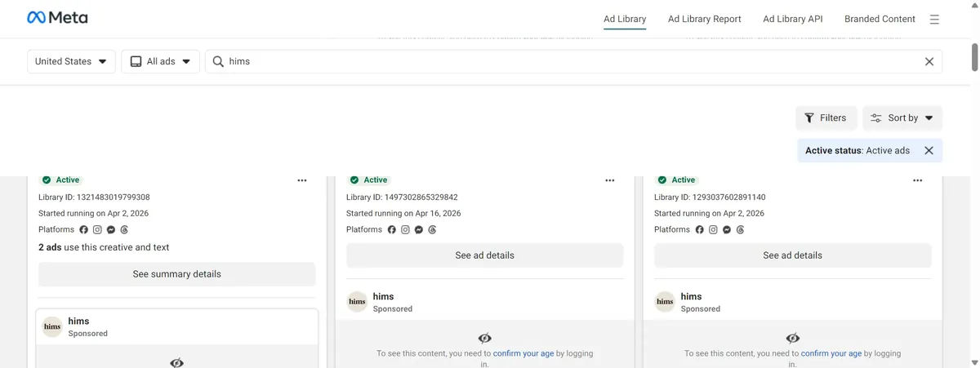
Task: Click hims avatar in ad 1497302865329842 preview
Action: click(357, 302)
